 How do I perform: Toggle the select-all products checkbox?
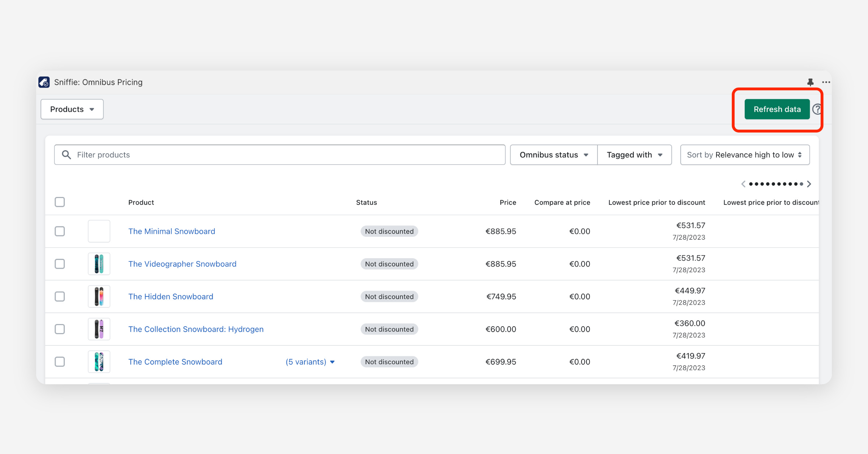pyautogui.click(x=60, y=202)
